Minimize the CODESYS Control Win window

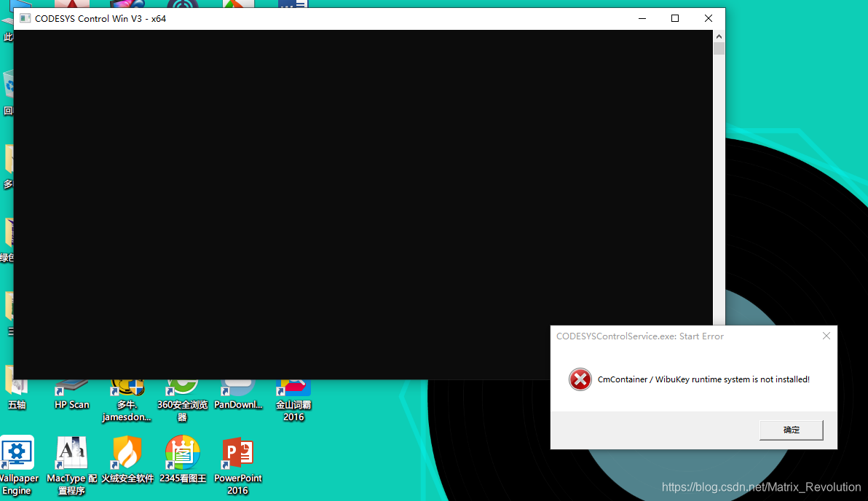click(x=642, y=19)
